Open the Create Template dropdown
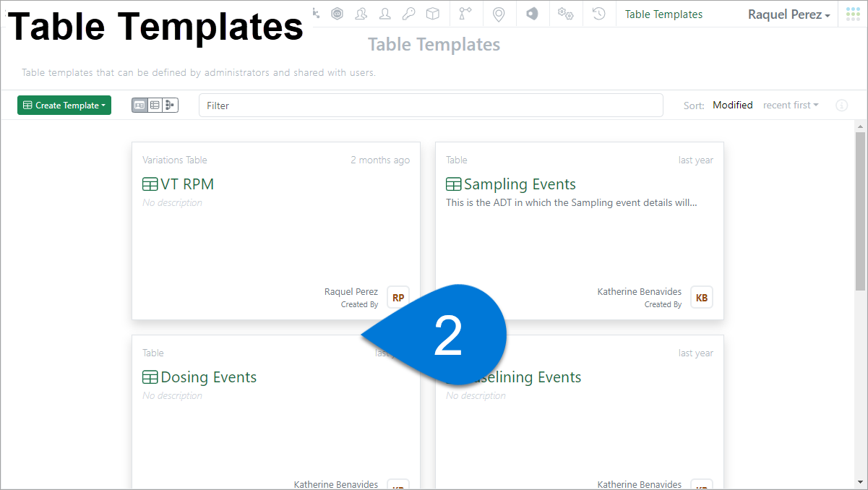The height and width of the screenshot is (490, 868). 64,106
